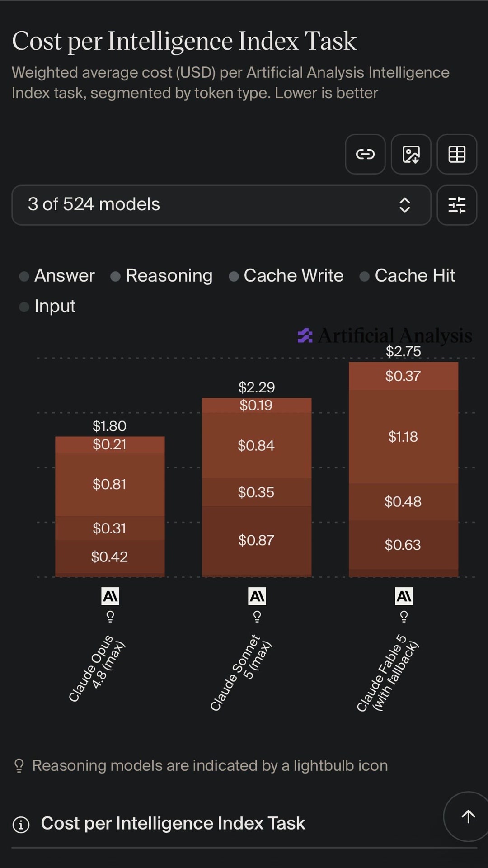488x868 pixels.
Task: Click the lightbulb icon under Claude Sonnet 5
Action: pos(257,617)
